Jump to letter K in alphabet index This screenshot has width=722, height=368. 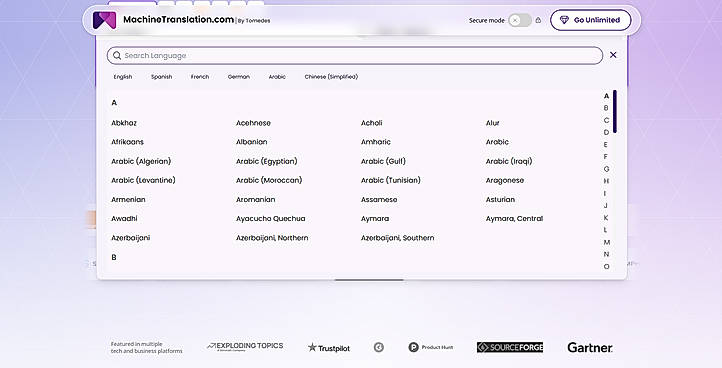tap(606, 217)
